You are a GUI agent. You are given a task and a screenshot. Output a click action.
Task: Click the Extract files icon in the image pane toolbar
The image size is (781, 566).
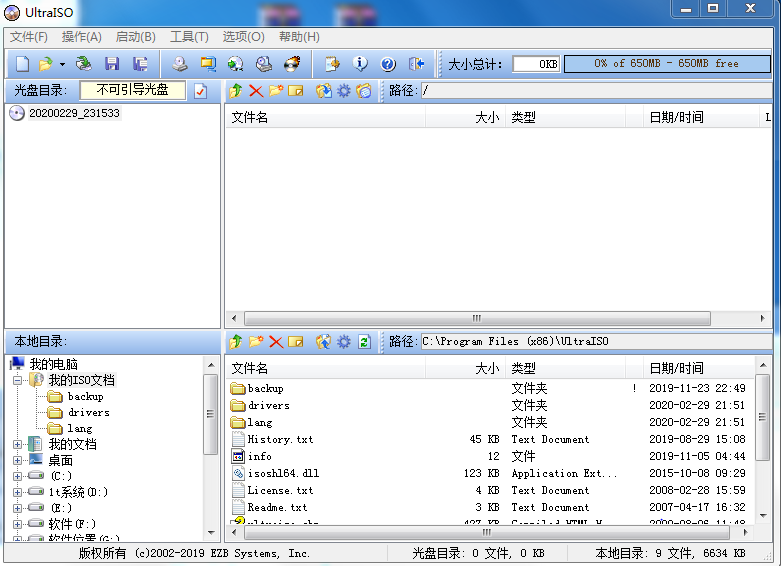click(324, 91)
